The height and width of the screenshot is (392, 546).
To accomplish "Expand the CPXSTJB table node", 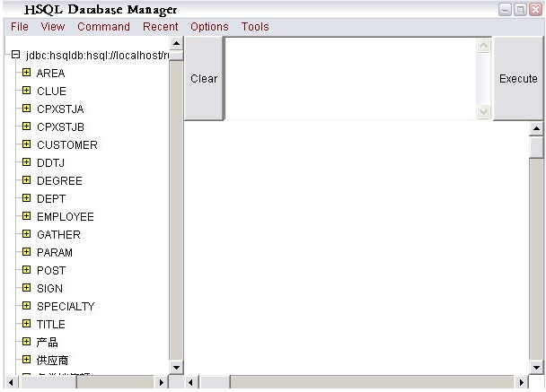I will 26,126.
